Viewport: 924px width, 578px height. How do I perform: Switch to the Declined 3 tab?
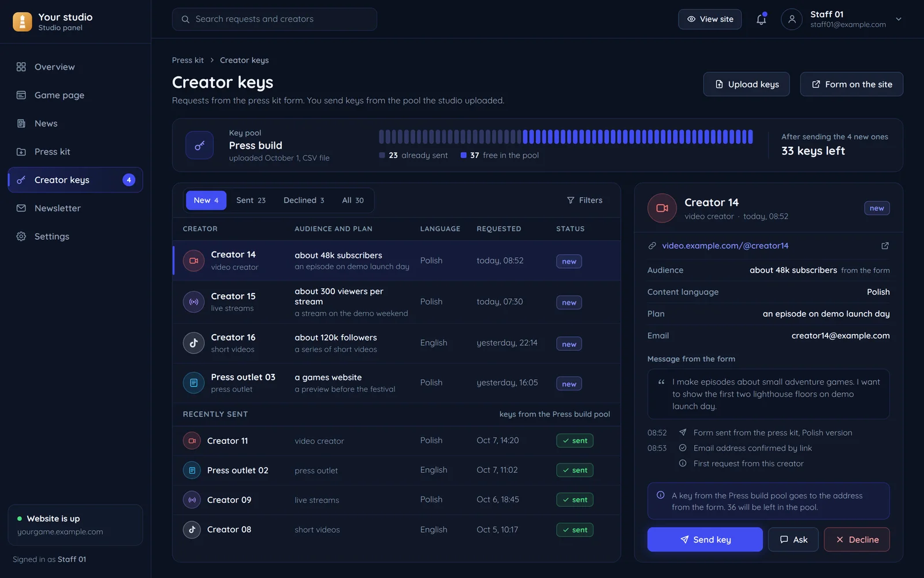point(304,201)
